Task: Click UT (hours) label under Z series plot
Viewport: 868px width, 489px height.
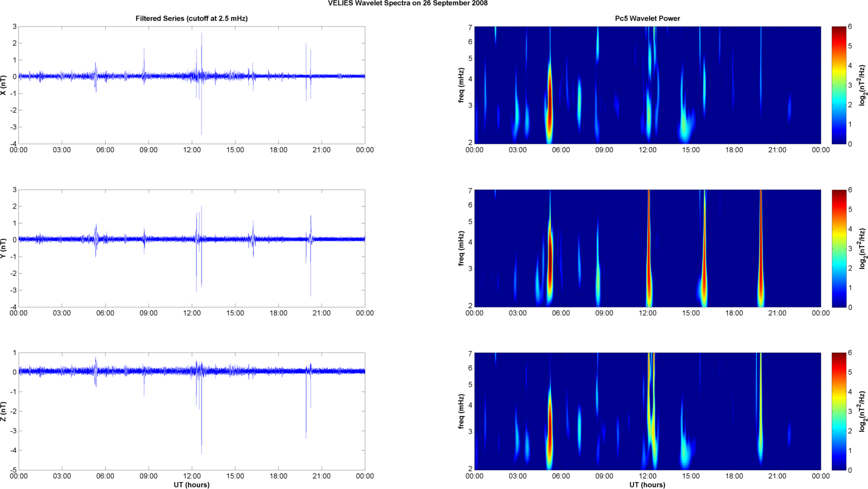Action: point(192,484)
